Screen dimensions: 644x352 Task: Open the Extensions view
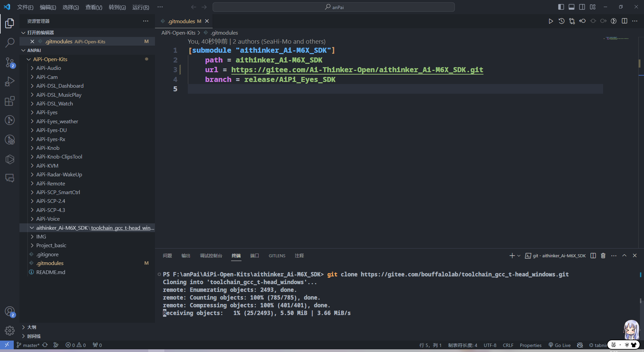pos(10,101)
